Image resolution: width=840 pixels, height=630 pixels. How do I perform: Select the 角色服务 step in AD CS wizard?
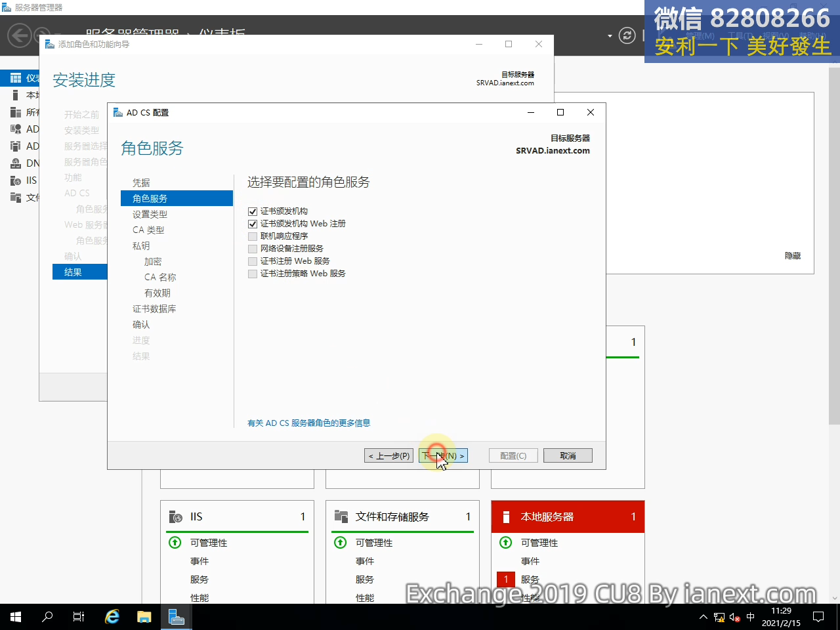pos(177,198)
